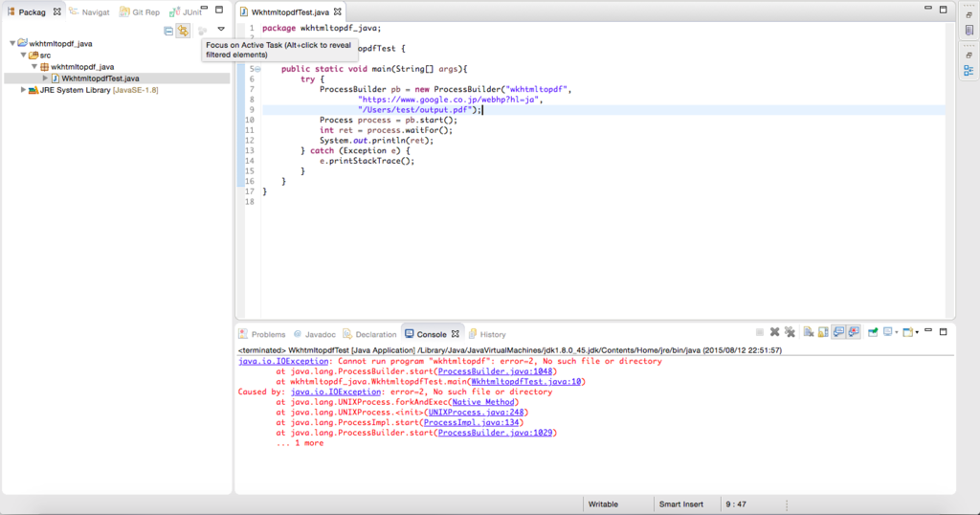Toggle Link with Editor in Package Explorer
This screenshot has width=980, height=515.
pos(183,31)
